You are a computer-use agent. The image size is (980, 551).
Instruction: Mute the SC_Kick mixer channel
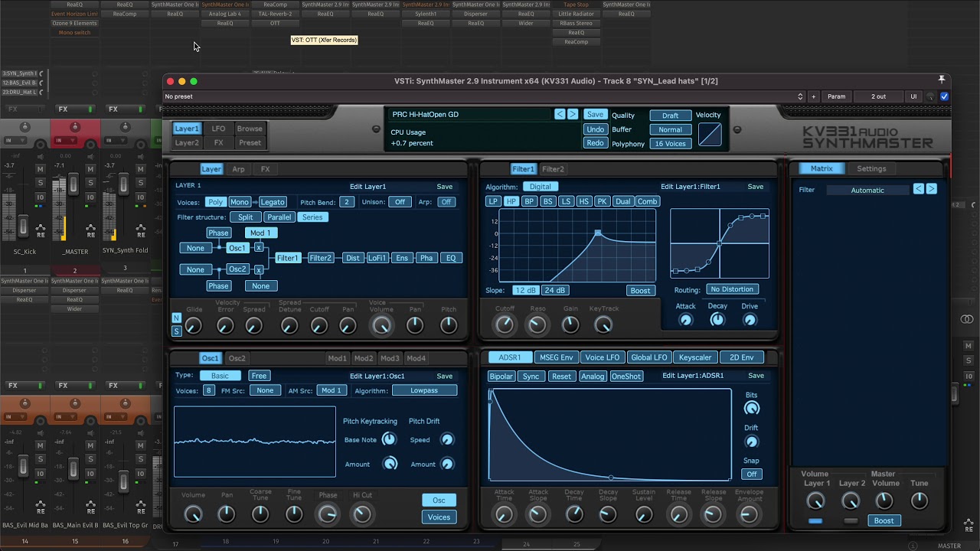coord(40,168)
